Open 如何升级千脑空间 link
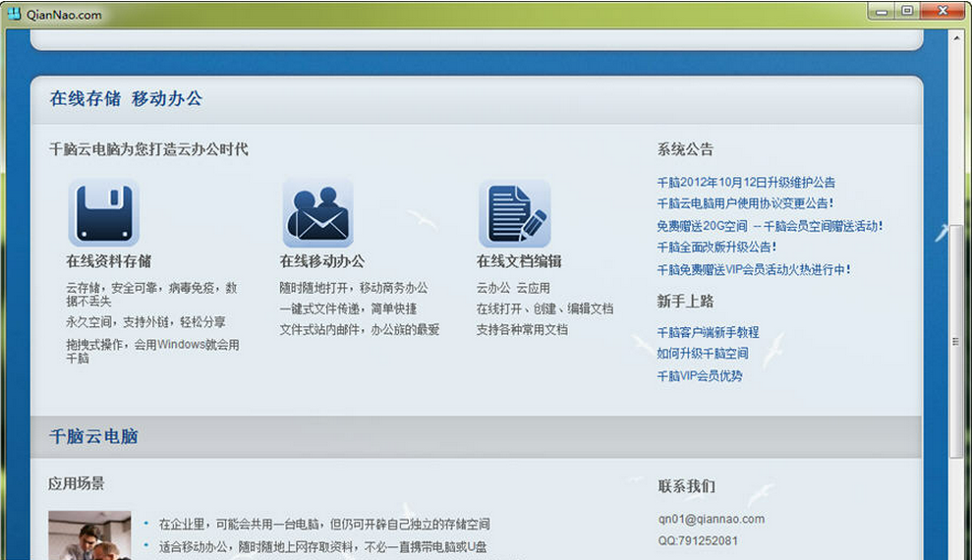 (x=703, y=354)
